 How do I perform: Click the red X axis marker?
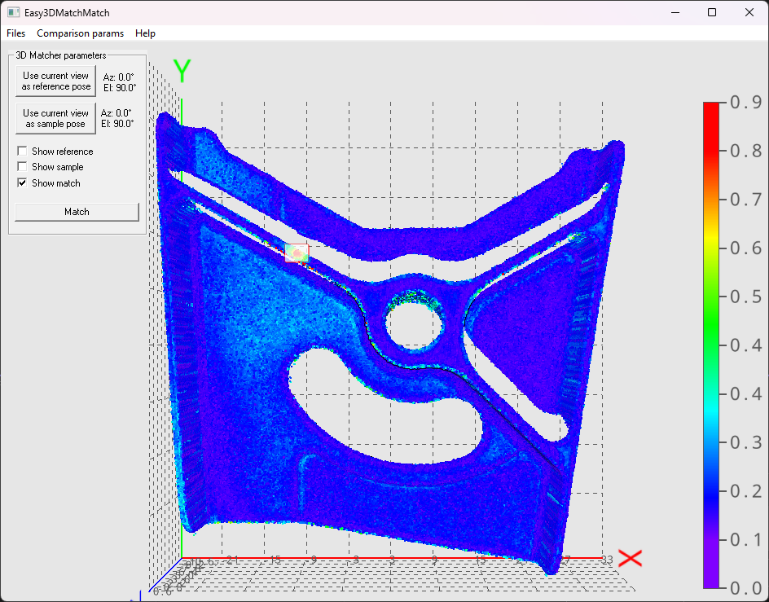point(631,558)
